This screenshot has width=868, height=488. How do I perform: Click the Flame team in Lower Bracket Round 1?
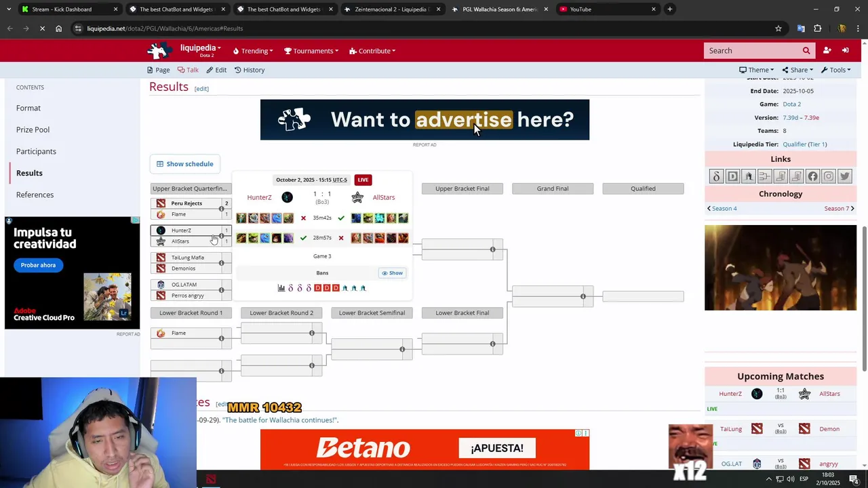(178, 333)
